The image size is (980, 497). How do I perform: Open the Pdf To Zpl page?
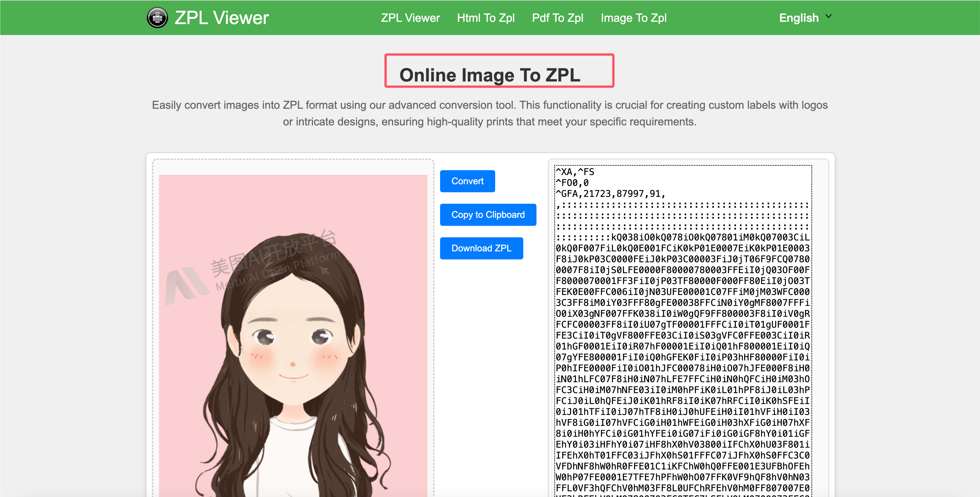[x=557, y=18]
